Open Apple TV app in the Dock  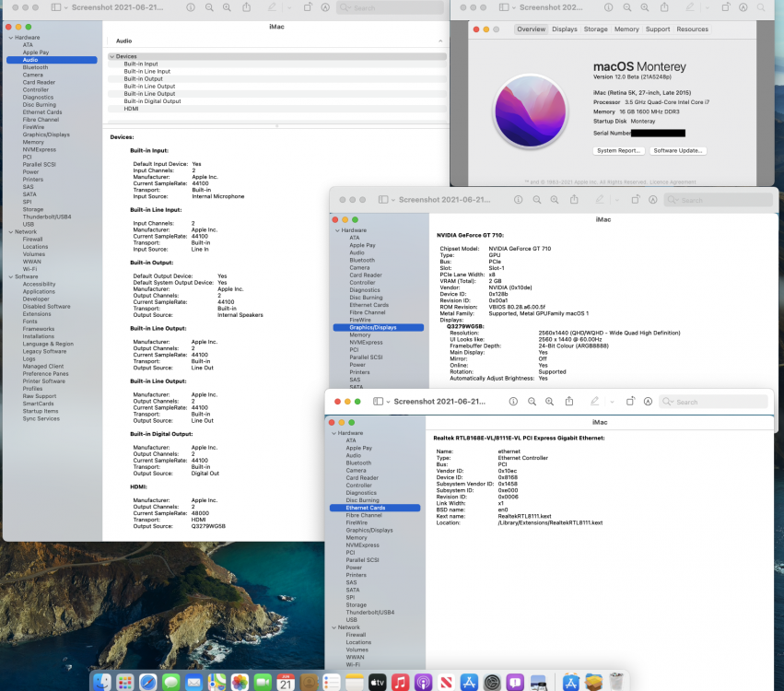pyautogui.click(x=377, y=682)
